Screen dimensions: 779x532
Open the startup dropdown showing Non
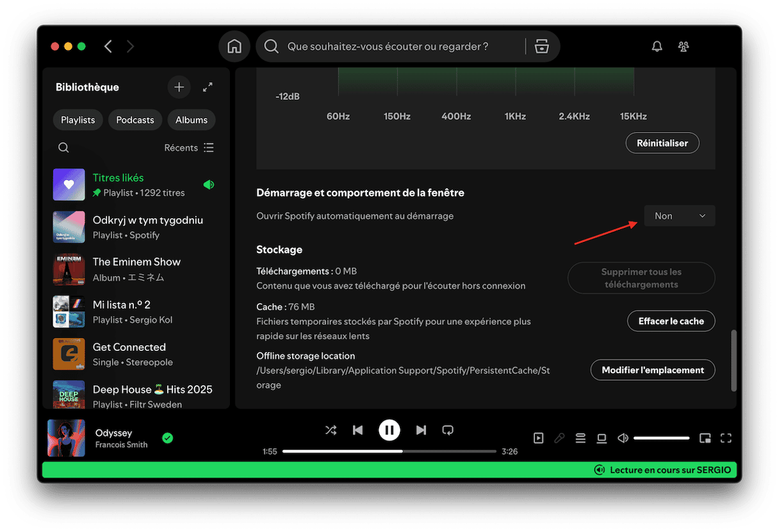[x=679, y=216]
